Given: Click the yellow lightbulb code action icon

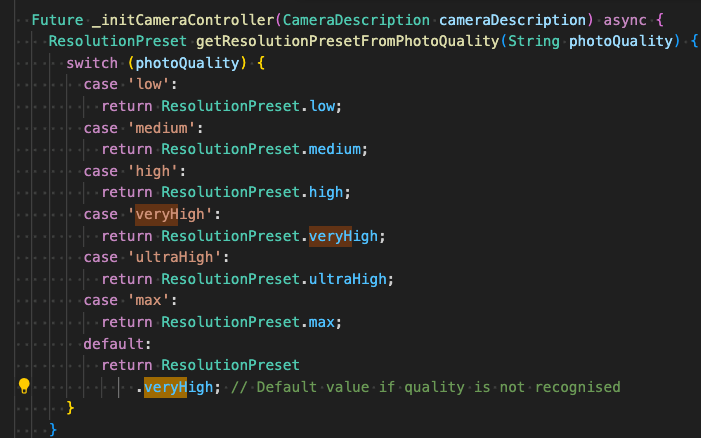Looking at the screenshot, I should [25, 386].
